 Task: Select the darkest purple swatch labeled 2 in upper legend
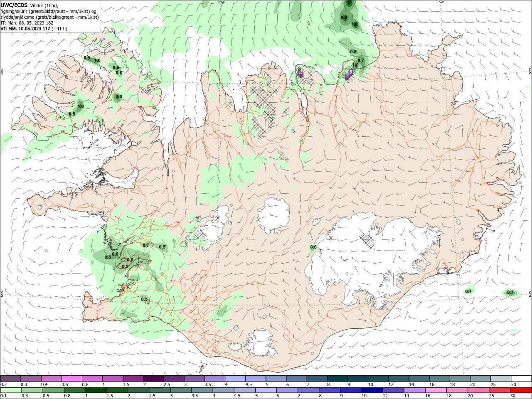[153, 379]
